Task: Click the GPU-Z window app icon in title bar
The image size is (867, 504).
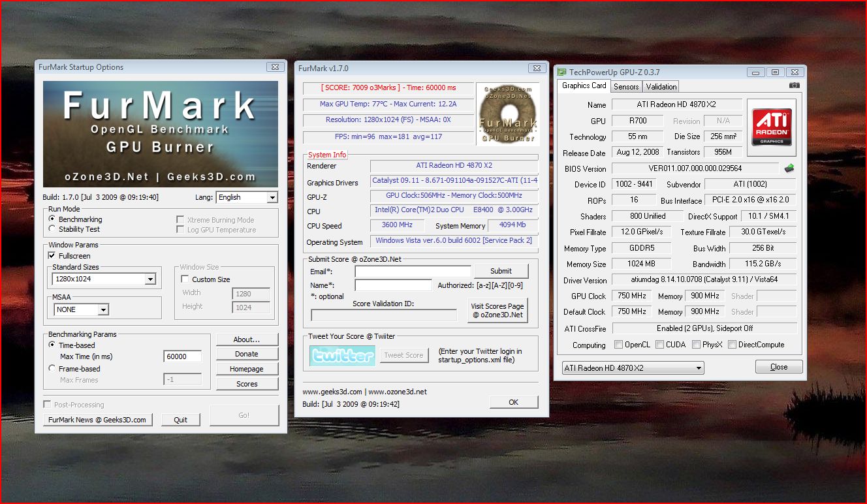Action: [x=562, y=72]
